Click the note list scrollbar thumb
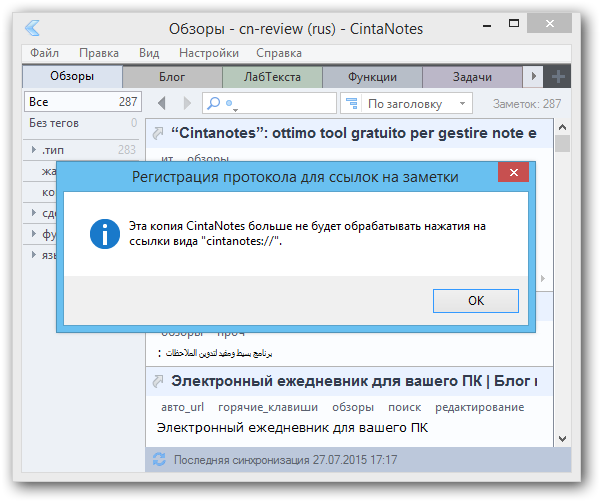Viewport: 601px width, 502px height. tap(562, 143)
